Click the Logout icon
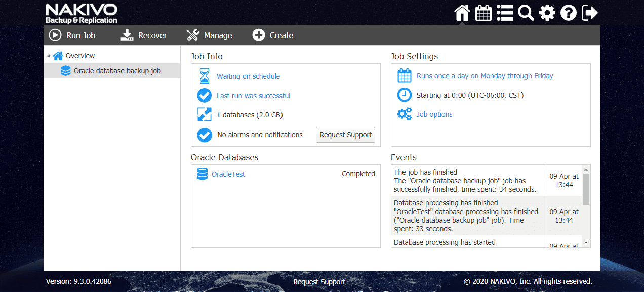The image size is (644, 292). 589,13
